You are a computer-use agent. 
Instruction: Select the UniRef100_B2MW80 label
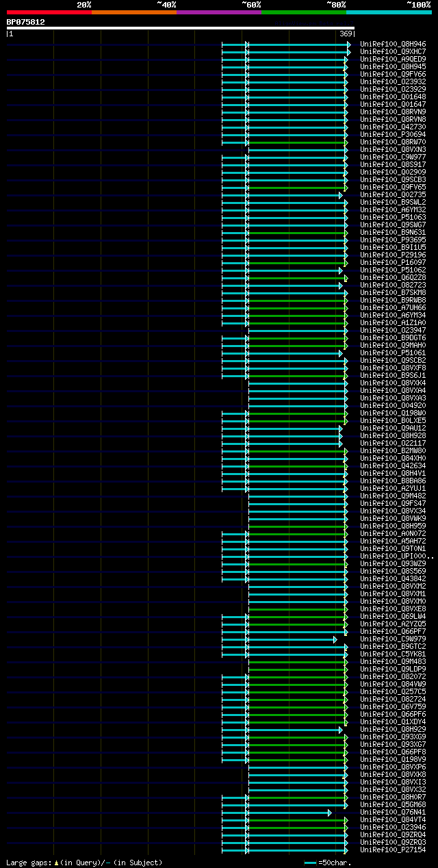click(x=394, y=450)
